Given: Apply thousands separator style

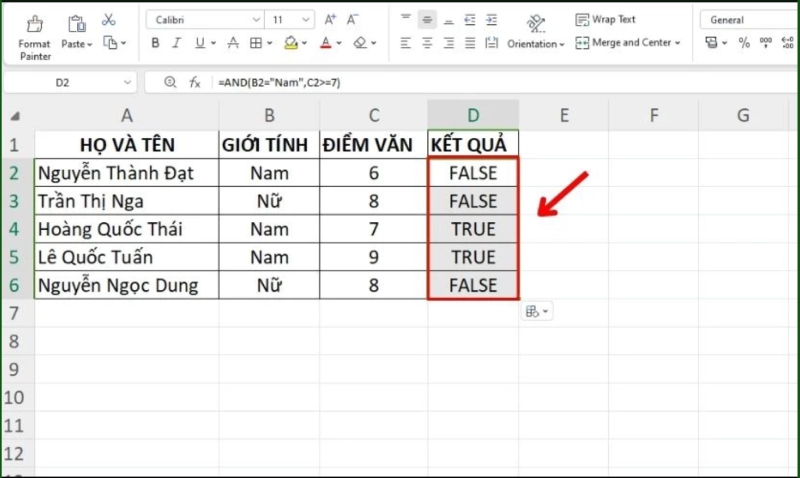Looking at the screenshot, I should pyautogui.click(x=765, y=43).
